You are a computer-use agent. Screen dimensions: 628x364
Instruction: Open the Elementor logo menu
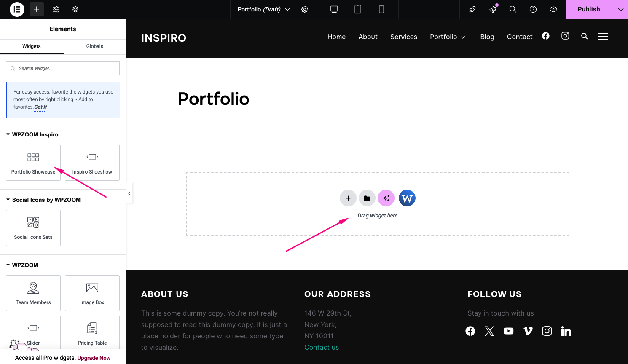point(17,9)
